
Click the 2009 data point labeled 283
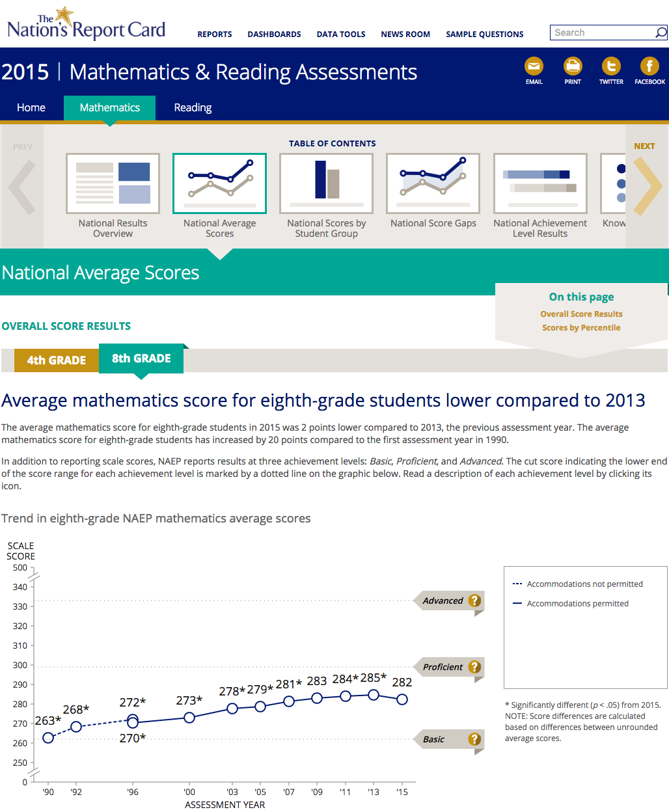point(317,698)
